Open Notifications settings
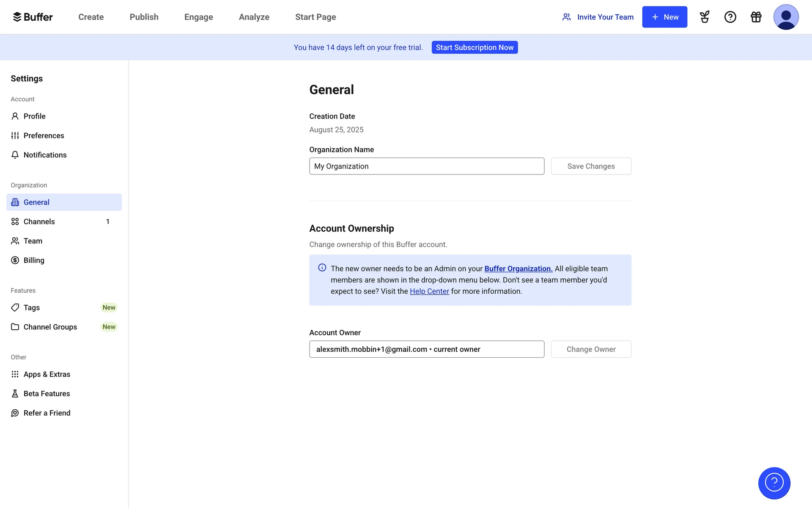This screenshot has height=508, width=812. pyautogui.click(x=45, y=155)
